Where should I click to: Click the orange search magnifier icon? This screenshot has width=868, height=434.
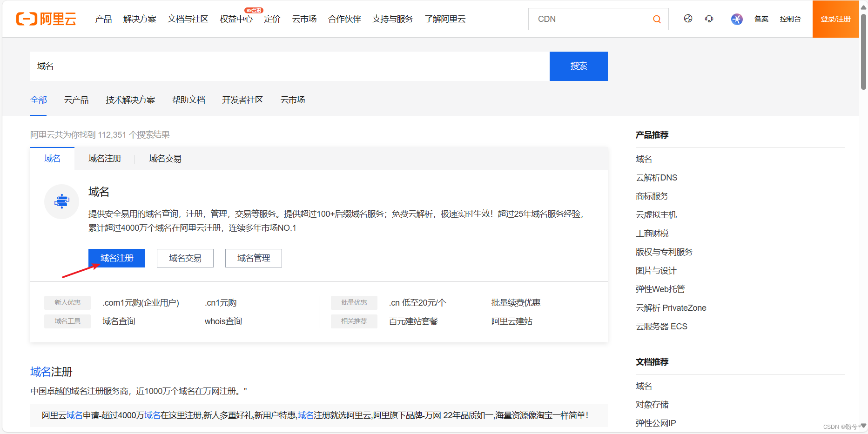[x=657, y=19]
